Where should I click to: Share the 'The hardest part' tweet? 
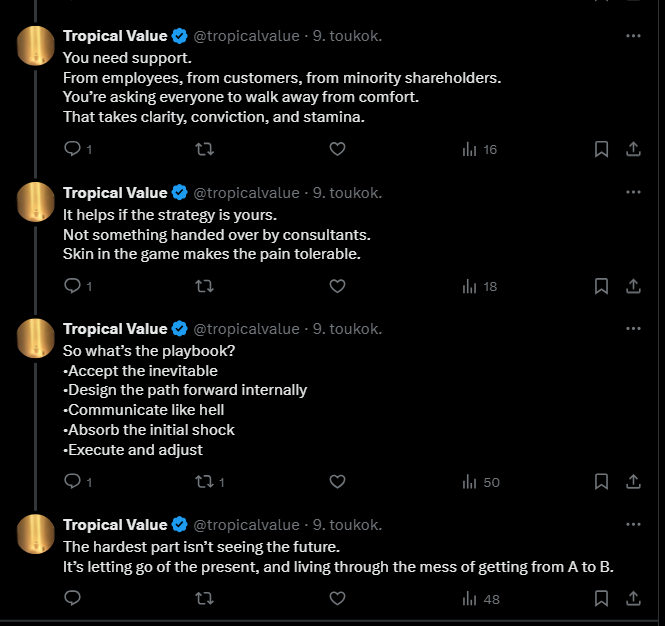pos(633,599)
